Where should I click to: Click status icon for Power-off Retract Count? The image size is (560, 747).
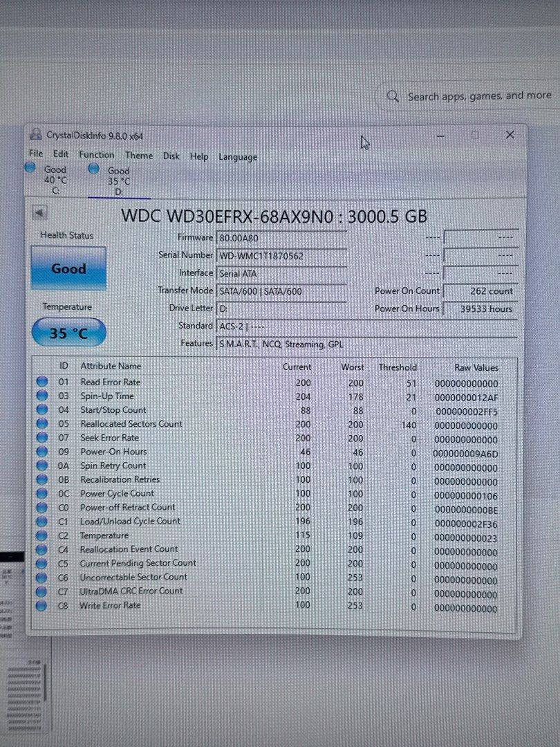[42, 507]
